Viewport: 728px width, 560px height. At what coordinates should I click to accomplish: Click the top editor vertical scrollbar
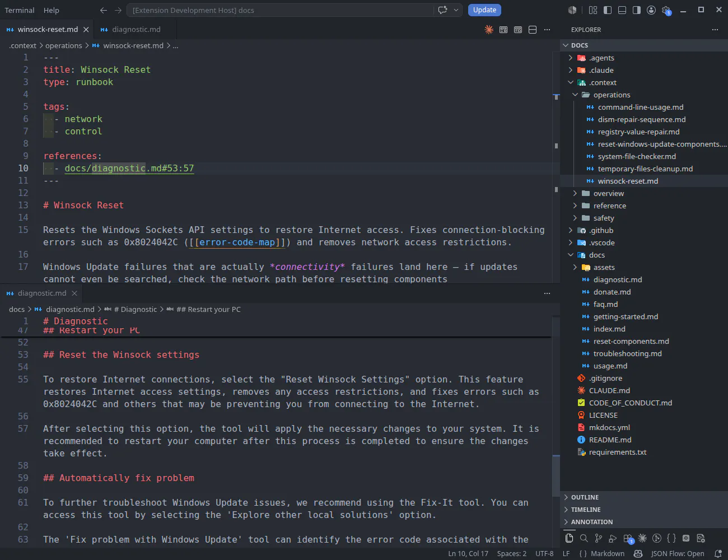click(556, 167)
